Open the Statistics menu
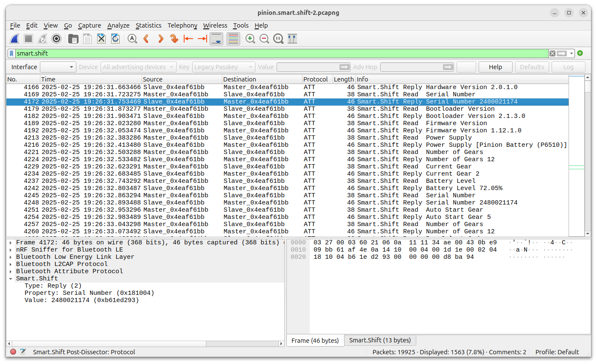 149,25
